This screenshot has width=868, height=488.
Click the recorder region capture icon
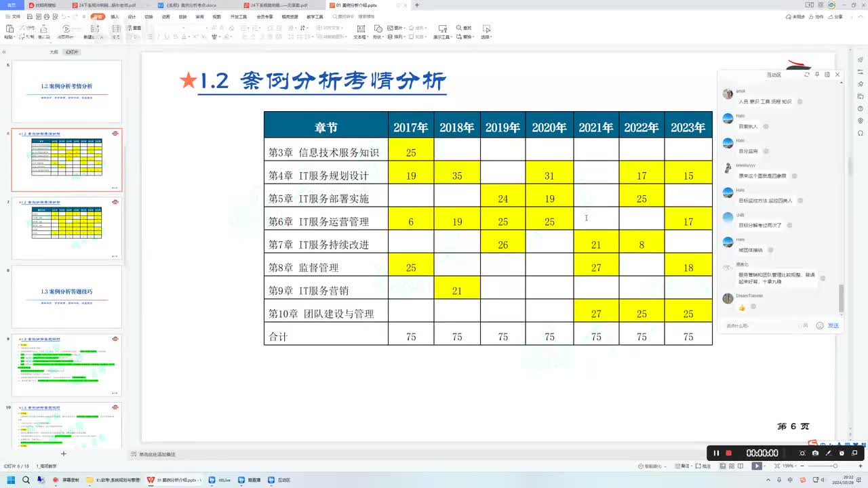coord(802,453)
